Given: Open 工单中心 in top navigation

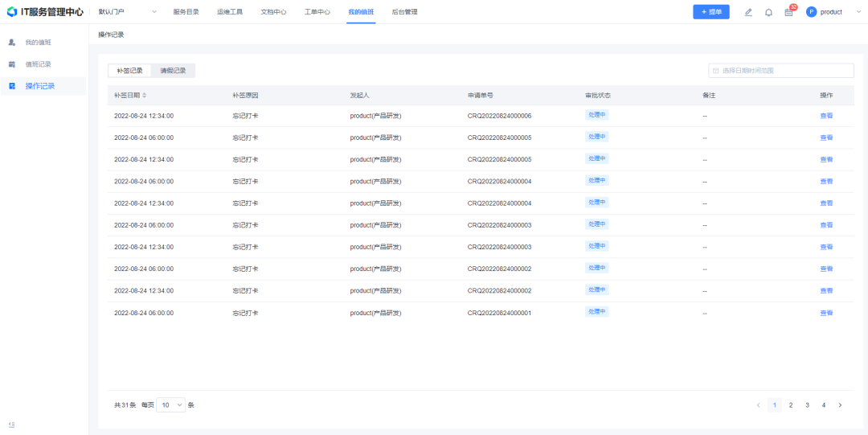Looking at the screenshot, I should 317,11.
